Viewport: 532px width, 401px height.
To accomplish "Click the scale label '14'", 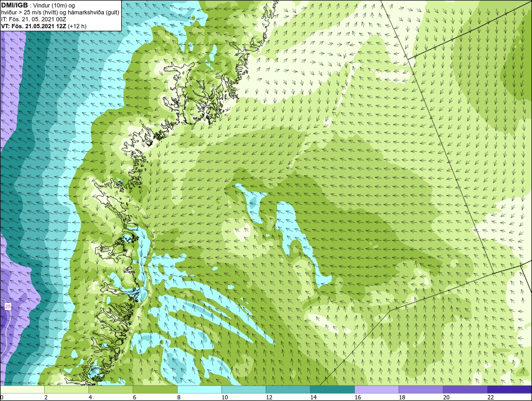I will pos(313,397).
